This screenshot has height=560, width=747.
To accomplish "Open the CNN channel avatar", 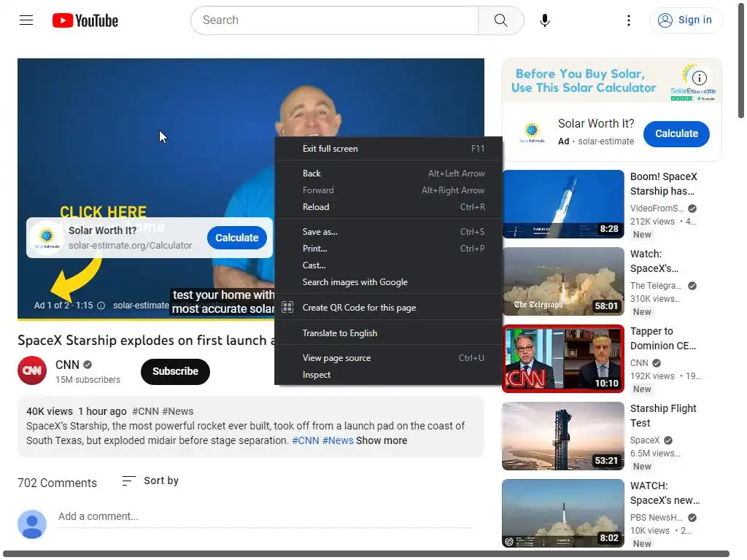I will 32,370.
